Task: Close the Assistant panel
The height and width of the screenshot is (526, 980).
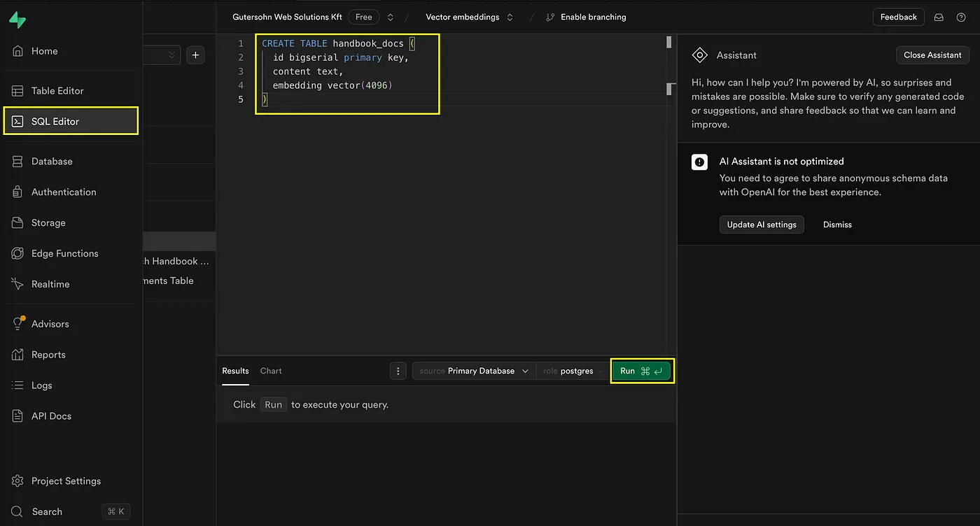Action: click(932, 55)
